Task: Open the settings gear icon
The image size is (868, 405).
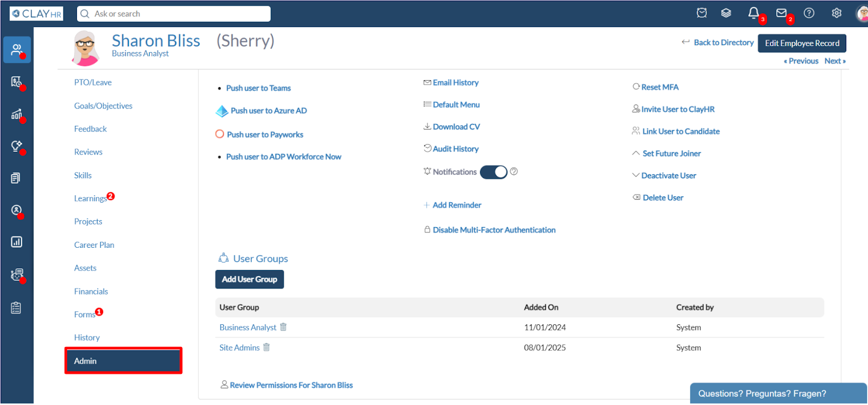Action: click(837, 13)
